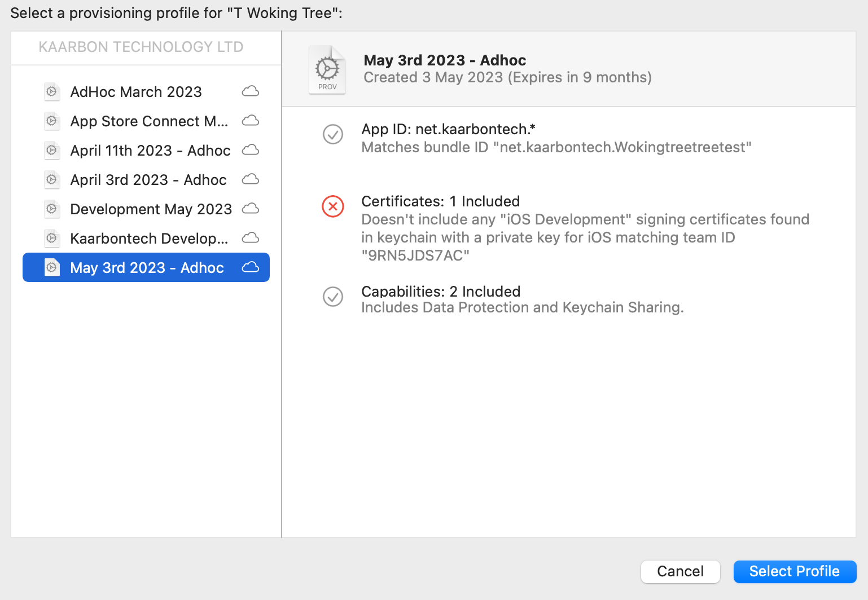Click the cloud icon for Kaarbontech Development profile
868x600 pixels.
click(x=250, y=238)
